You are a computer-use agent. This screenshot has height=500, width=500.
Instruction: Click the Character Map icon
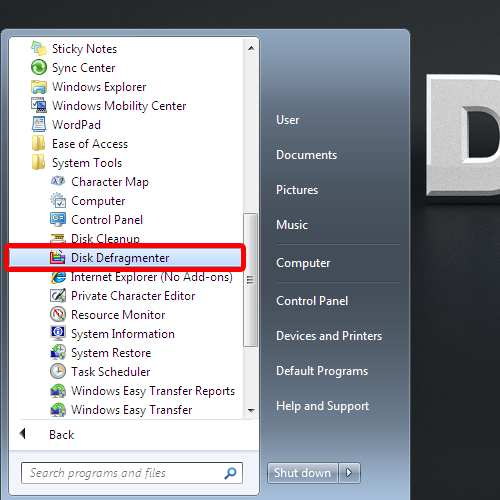pyautogui.click(x=58, y=182)
